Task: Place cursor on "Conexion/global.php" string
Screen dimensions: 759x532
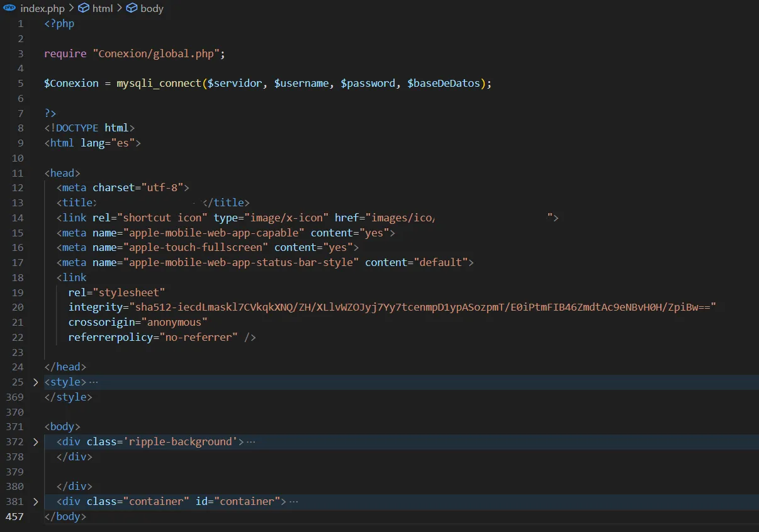Action: point(155,53)
